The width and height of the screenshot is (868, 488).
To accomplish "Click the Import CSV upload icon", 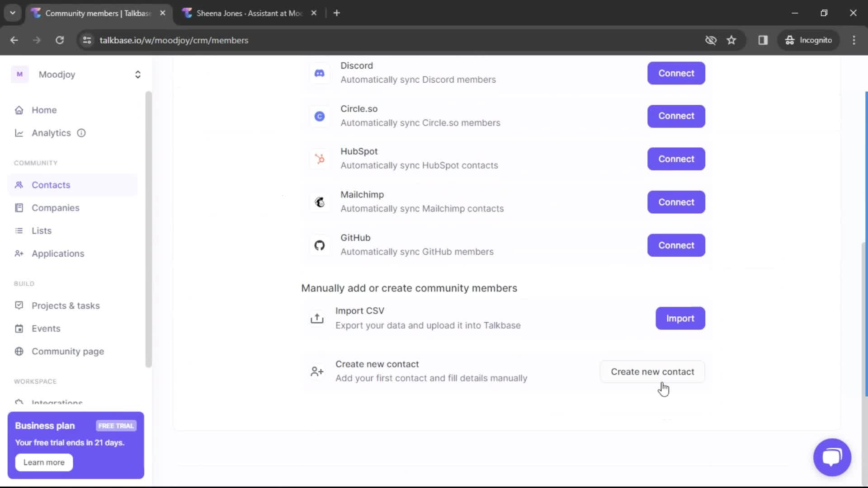I will [x=317, y=318].
